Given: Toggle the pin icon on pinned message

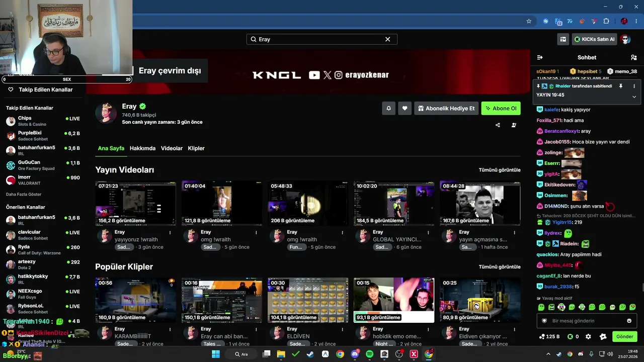Looking at the screenshot, I should pyautogui.click(x=621, y=86).
